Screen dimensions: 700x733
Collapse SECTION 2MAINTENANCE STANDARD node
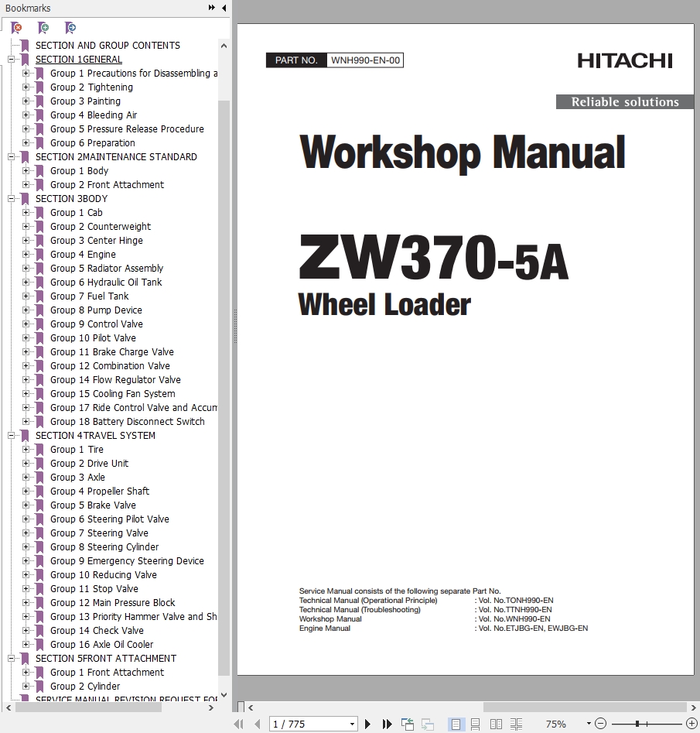(x=11, y=156)
